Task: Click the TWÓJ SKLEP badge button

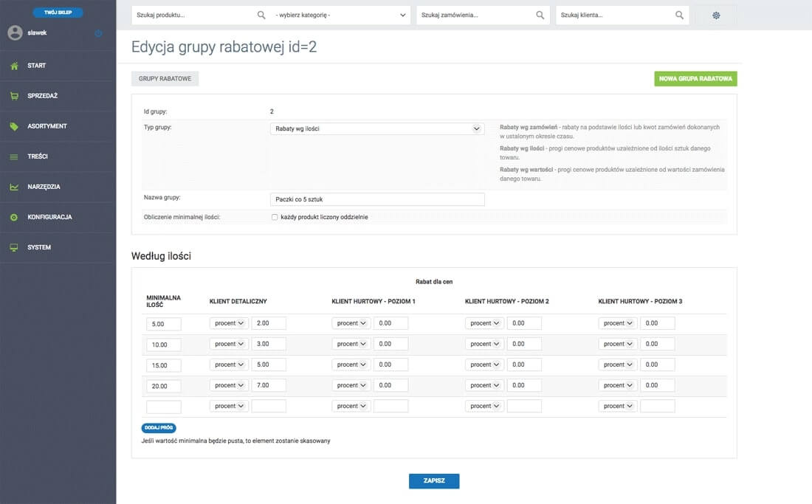Action: tap(58, 13)
